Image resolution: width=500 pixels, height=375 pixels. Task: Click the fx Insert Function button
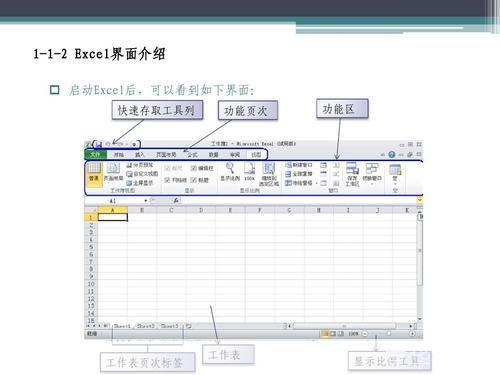coord(176,200)
